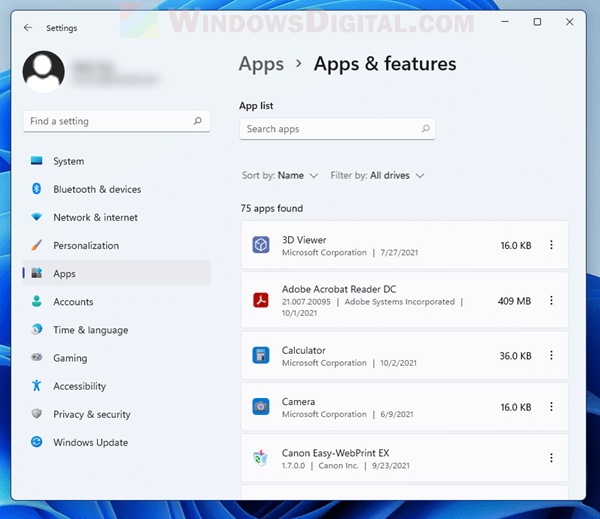
Task: Select the Apps sidebar entry
Action: [x=116, y=273]
